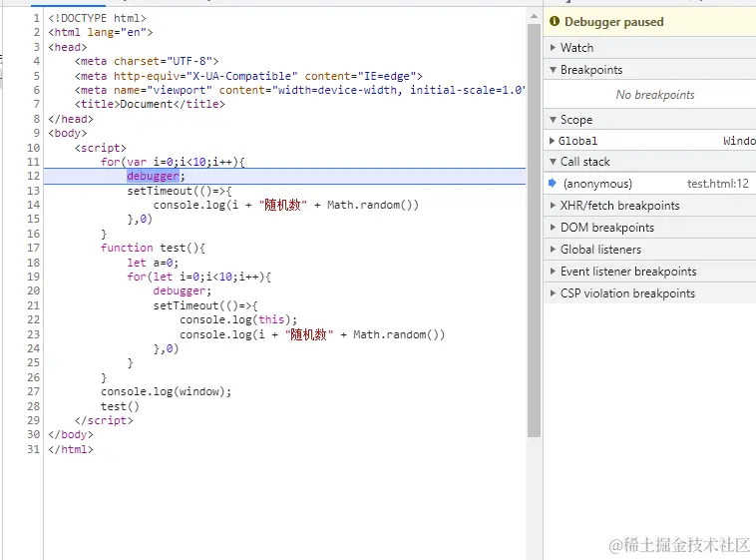Screen dimensions: 756x560
Task: Click the scrollbar up arrow in editor
Action: [x=534, y=16]
